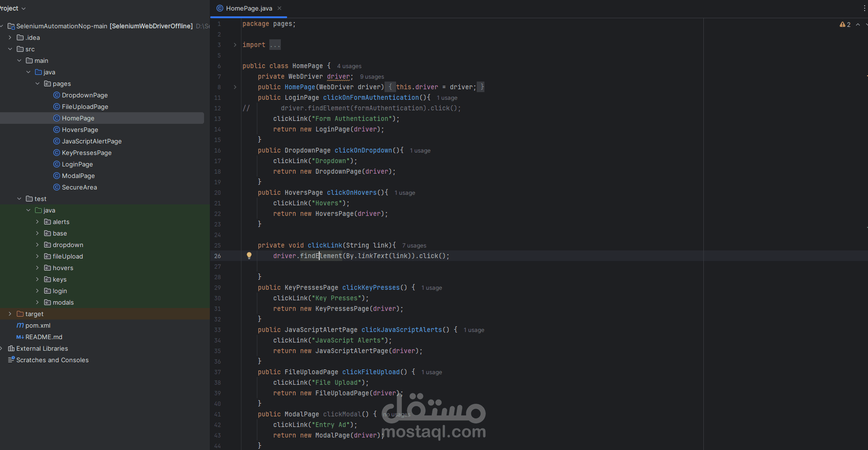Click the findElement call on line 26

click(321, 256)
